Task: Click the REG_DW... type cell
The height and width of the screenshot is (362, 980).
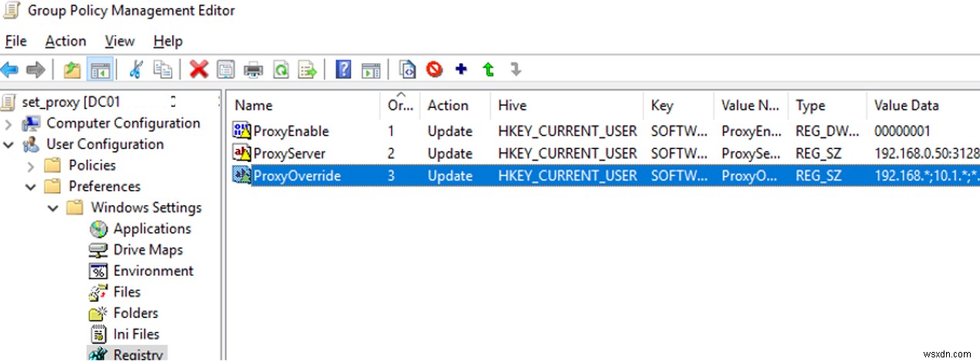Action: pyautogui.click(x=826, y=131)
